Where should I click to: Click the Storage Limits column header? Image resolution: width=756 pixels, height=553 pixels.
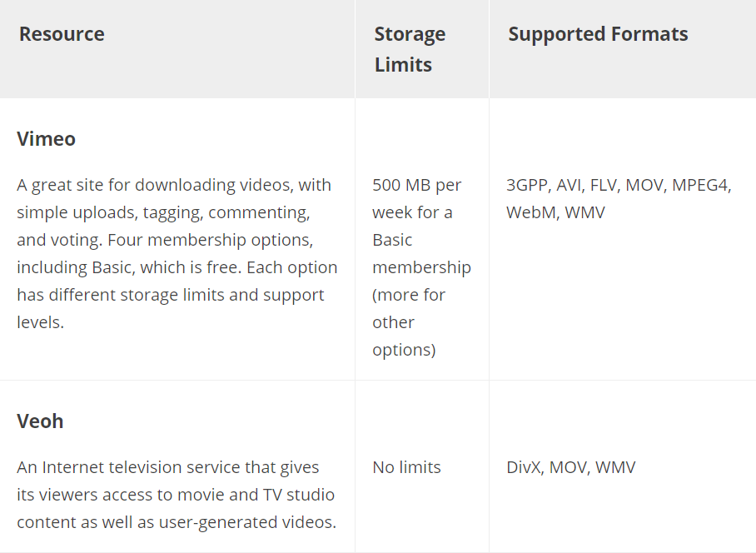tap(410, 49)
